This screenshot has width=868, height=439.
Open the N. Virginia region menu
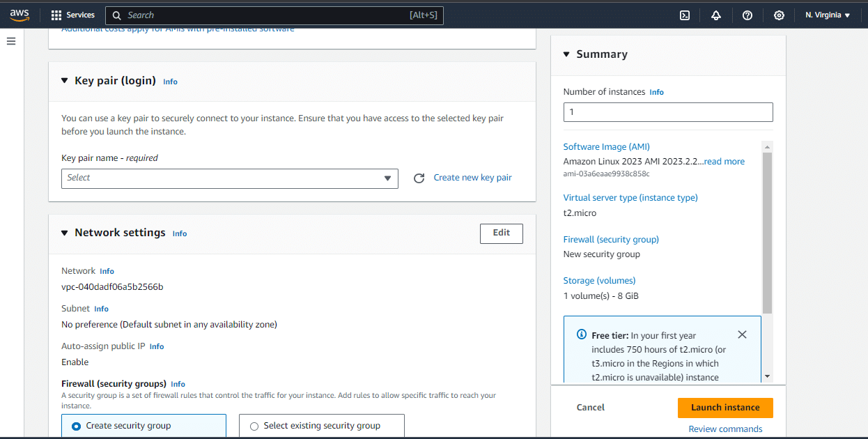point(828,15)
